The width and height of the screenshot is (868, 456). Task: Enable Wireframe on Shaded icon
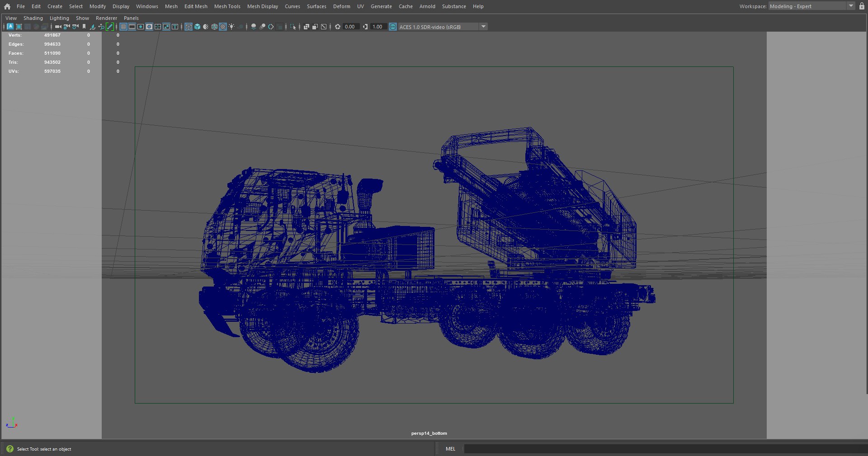214,27
